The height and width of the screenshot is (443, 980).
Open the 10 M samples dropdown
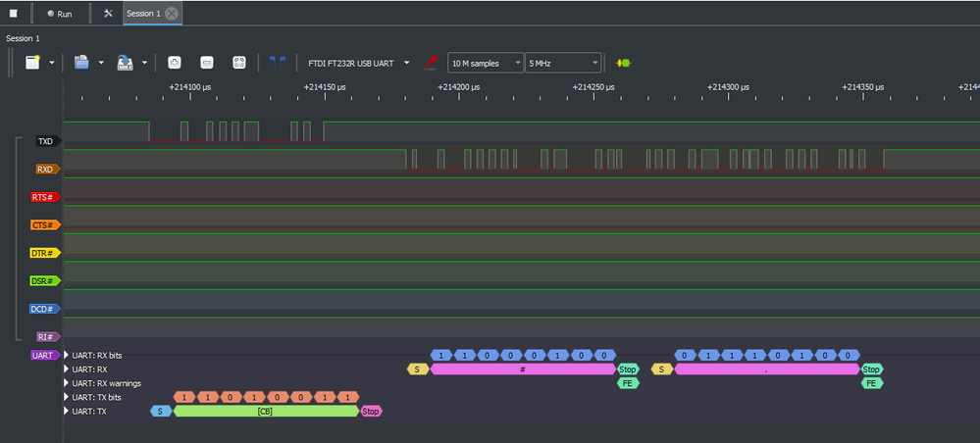pyautogui.click(x=486, y=63)
